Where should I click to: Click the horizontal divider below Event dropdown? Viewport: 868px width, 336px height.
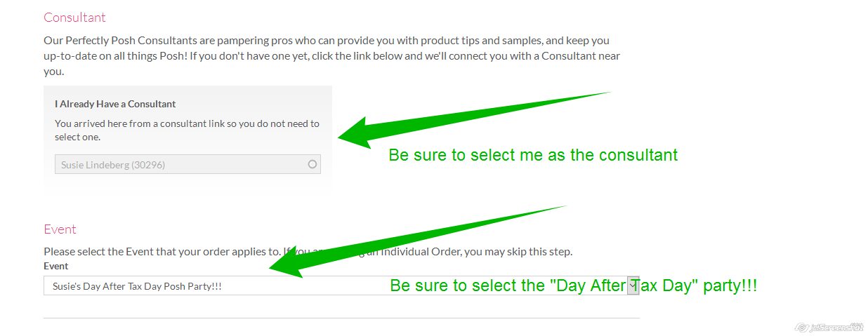341,318
